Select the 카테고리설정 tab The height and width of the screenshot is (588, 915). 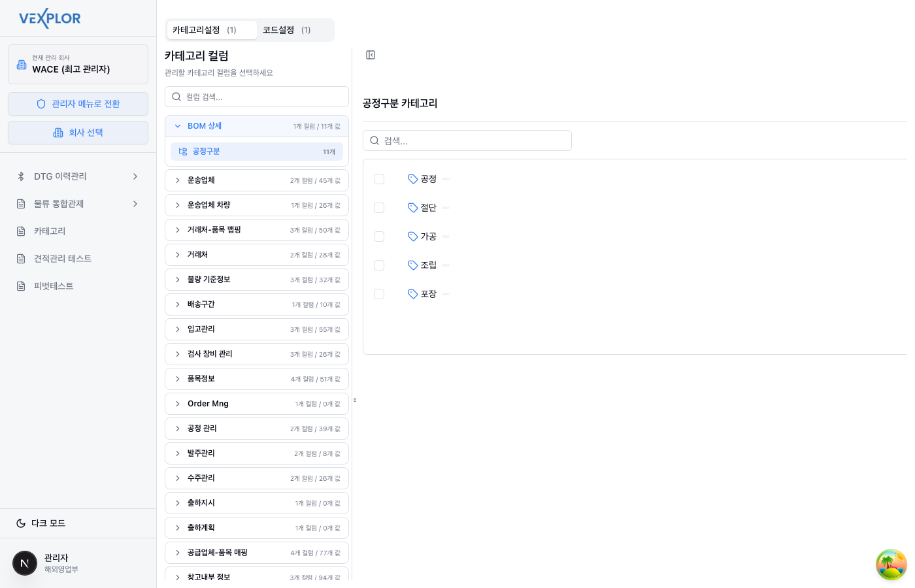click(x=205, y=30)
